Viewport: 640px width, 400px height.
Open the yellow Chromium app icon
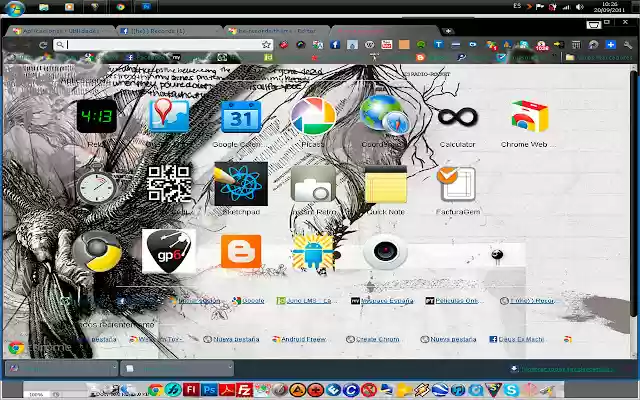pyautogui.click(x=97, y=251)
